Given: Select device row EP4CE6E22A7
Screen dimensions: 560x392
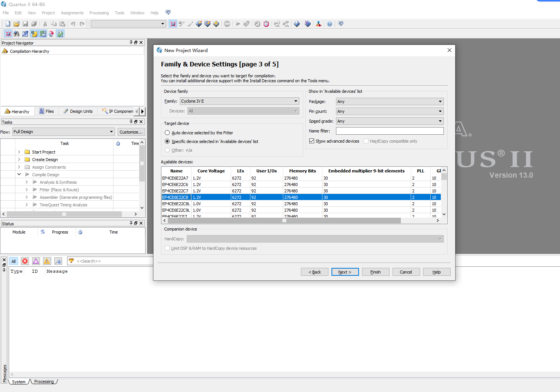Looking at the screenshot, I should [x=301, y=178].
